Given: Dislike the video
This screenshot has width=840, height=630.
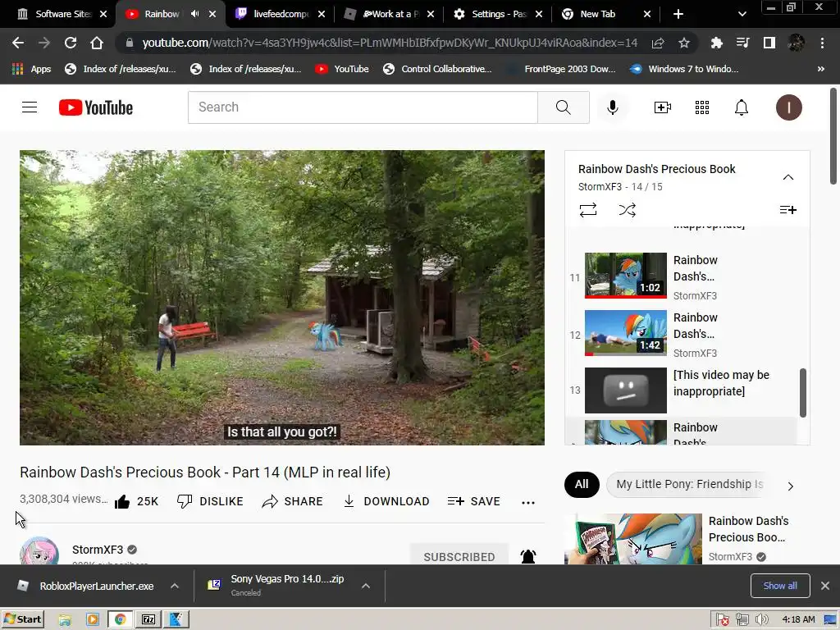Looking at the screenshot, I should (210, 501).
